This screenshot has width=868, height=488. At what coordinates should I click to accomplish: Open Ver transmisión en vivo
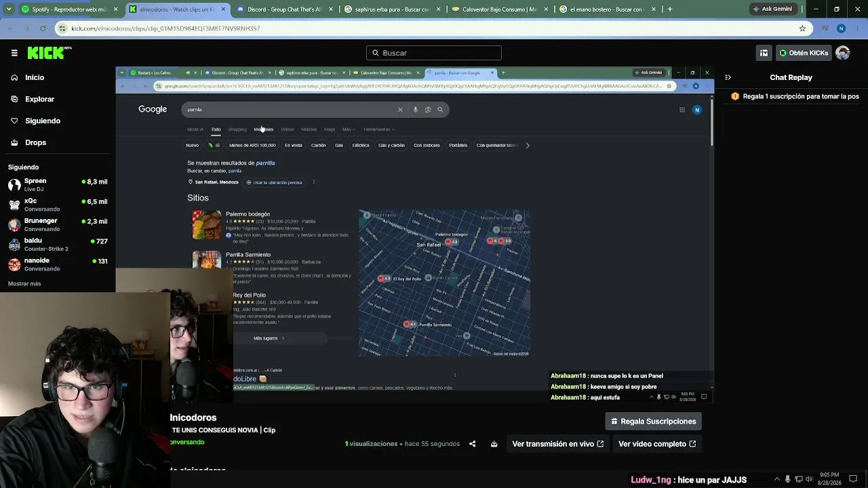557,444
